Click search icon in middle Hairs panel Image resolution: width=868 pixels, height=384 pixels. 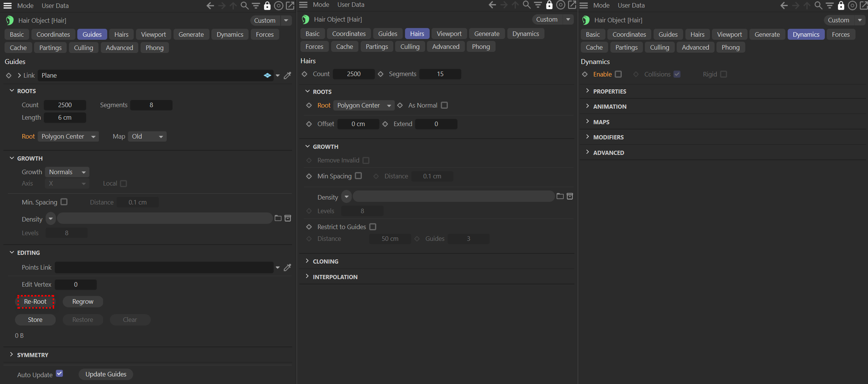(527, 5)
